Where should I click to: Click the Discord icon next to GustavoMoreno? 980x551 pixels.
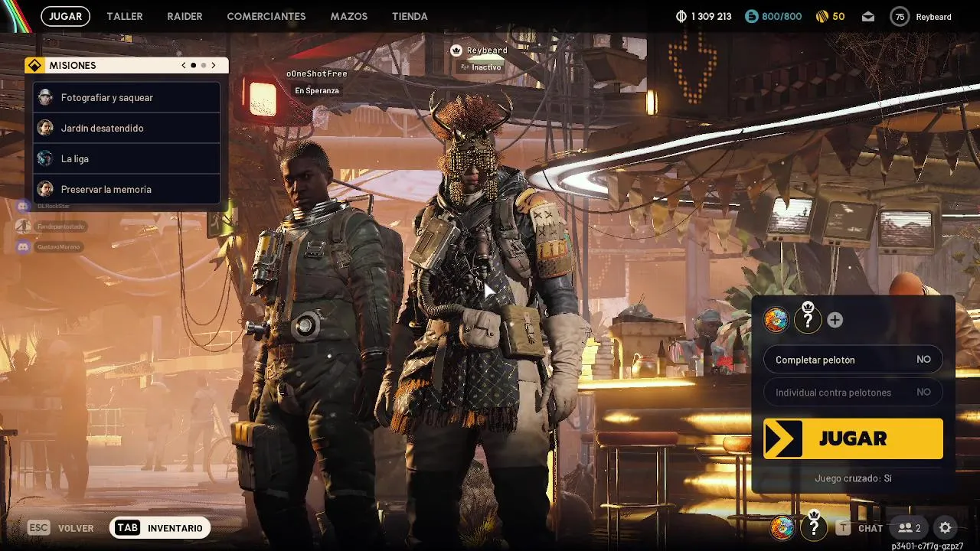tap(23, 247)
